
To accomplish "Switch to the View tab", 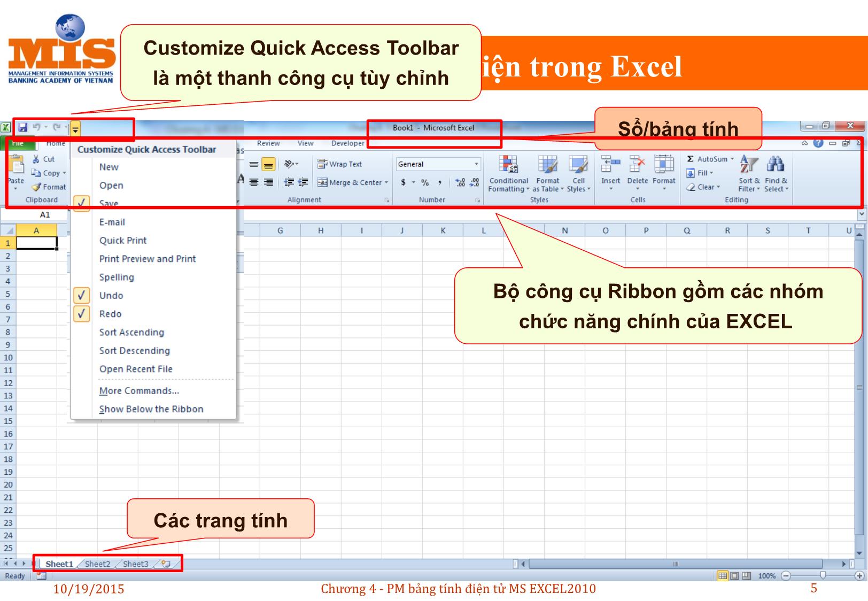I will click(306, 143).
